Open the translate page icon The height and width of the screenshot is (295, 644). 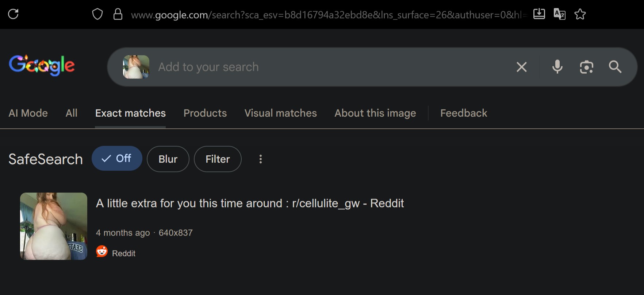559,14
